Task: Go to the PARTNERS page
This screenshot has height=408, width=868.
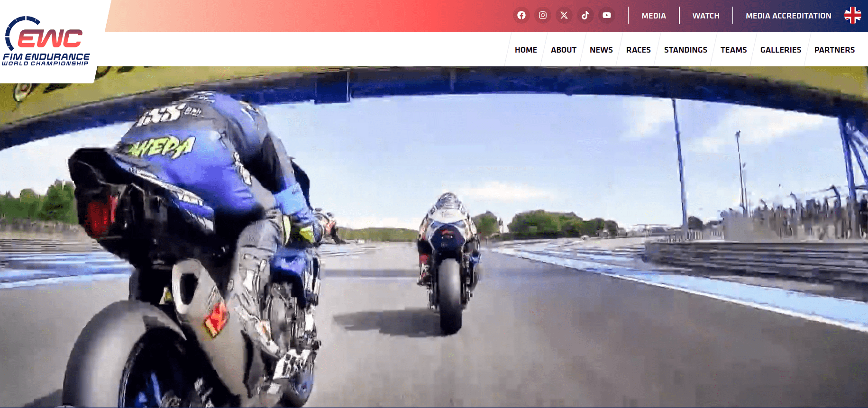Action: point(834,50)
